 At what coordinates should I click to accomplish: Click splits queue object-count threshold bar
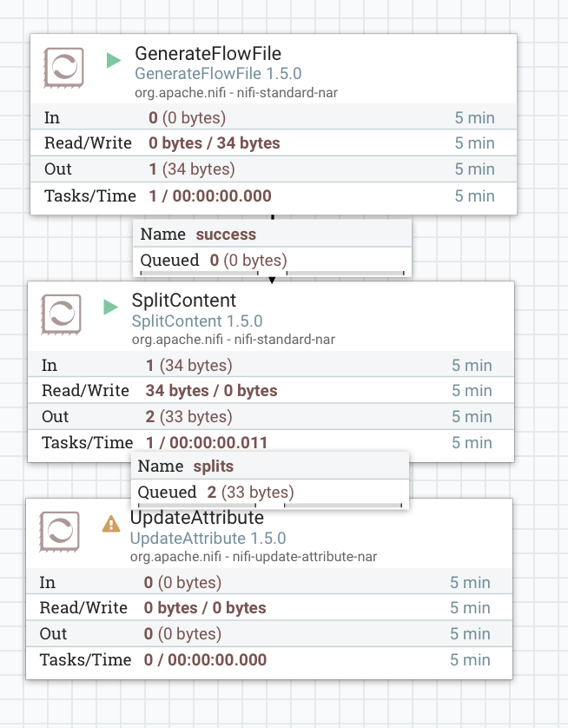coord(197,505)
